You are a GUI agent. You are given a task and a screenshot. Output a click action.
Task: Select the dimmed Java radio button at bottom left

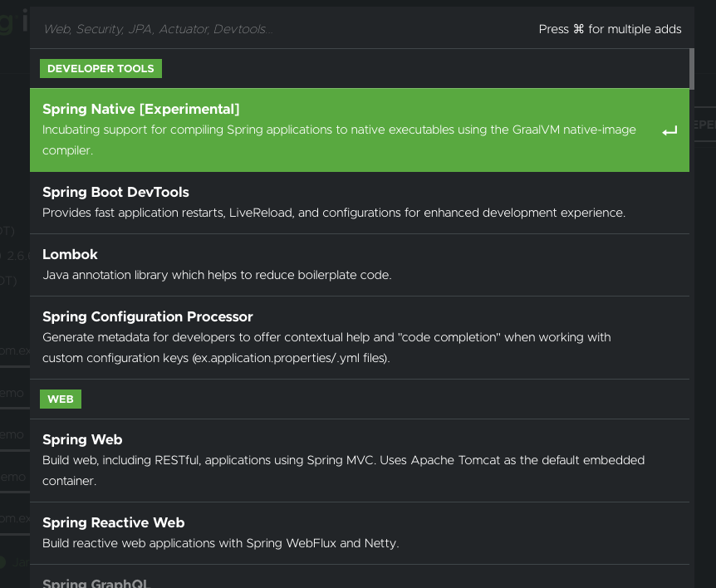click(x=4, y=562)
